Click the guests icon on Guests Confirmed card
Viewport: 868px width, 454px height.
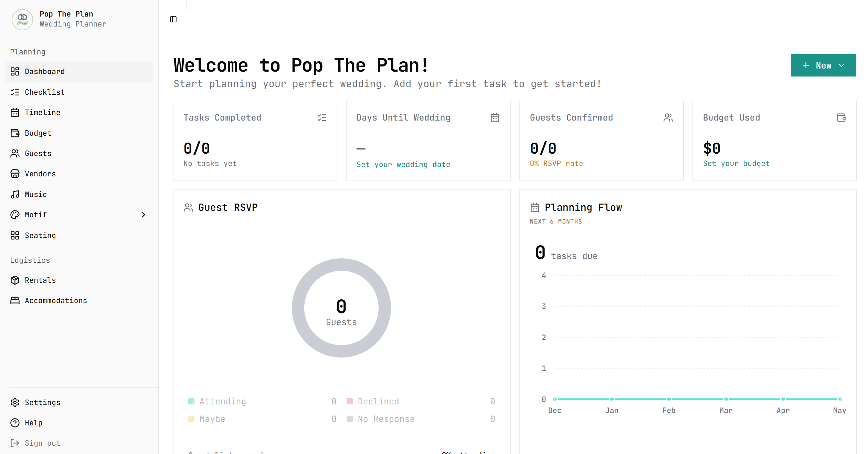668,117
